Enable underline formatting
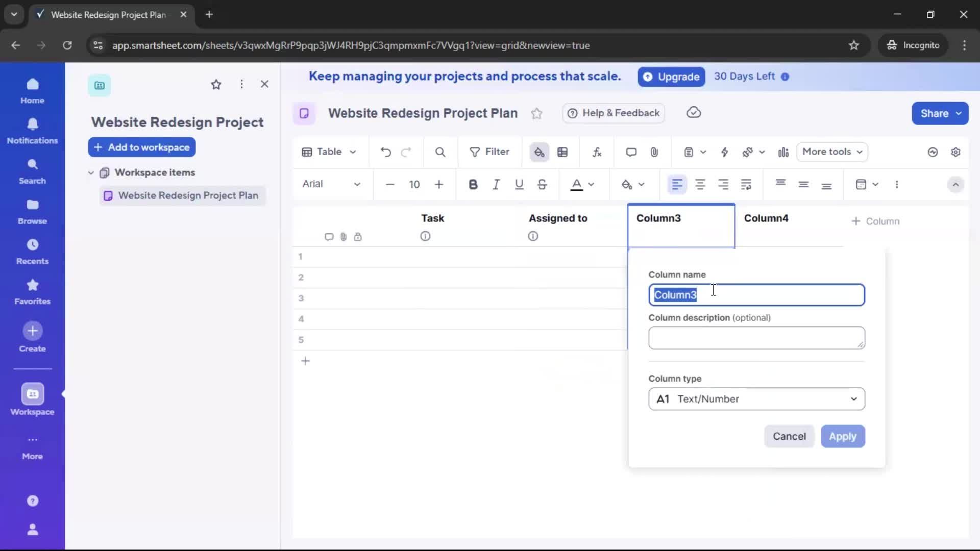The height and width of the screenshot is (551, 980). pyautogui.click(x=519, y=185)
